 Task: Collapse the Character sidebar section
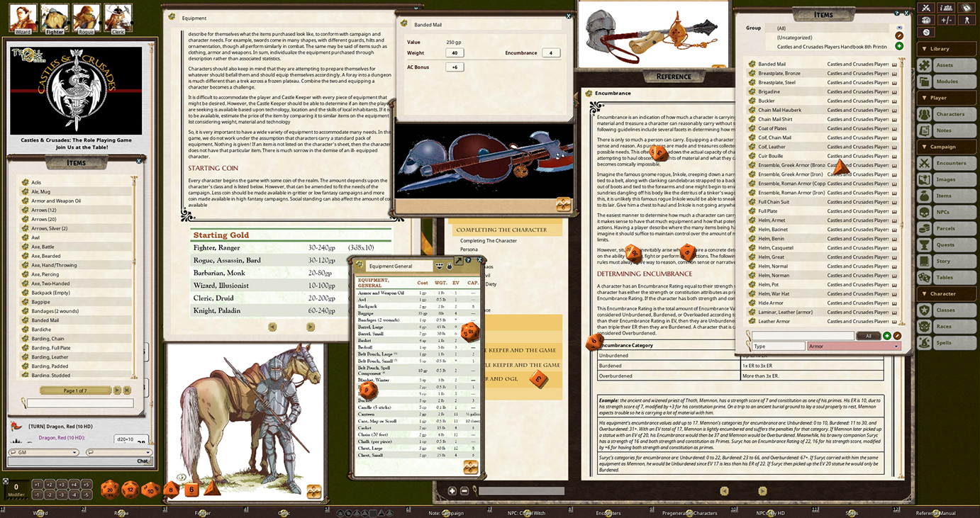[946, 293]
